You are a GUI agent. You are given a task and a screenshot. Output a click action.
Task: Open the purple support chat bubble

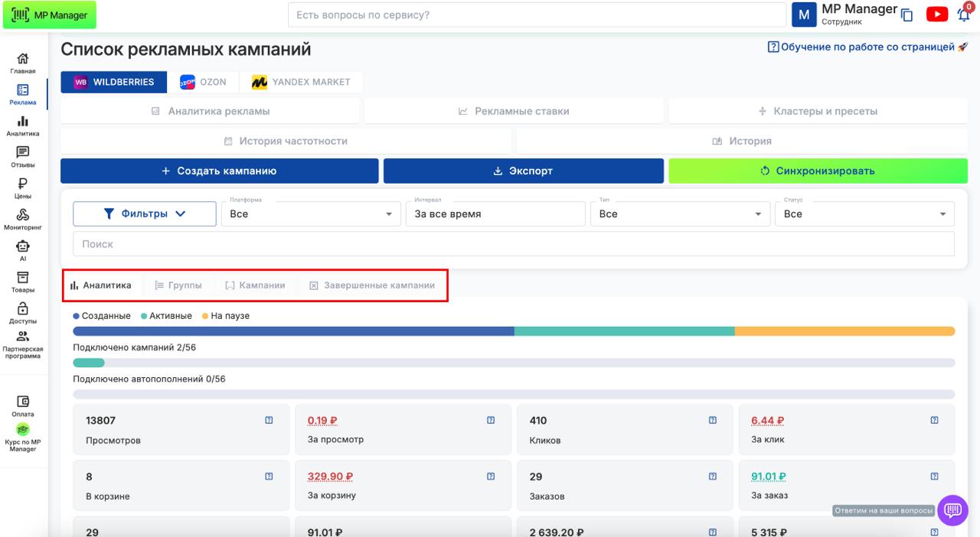[952, 509]
